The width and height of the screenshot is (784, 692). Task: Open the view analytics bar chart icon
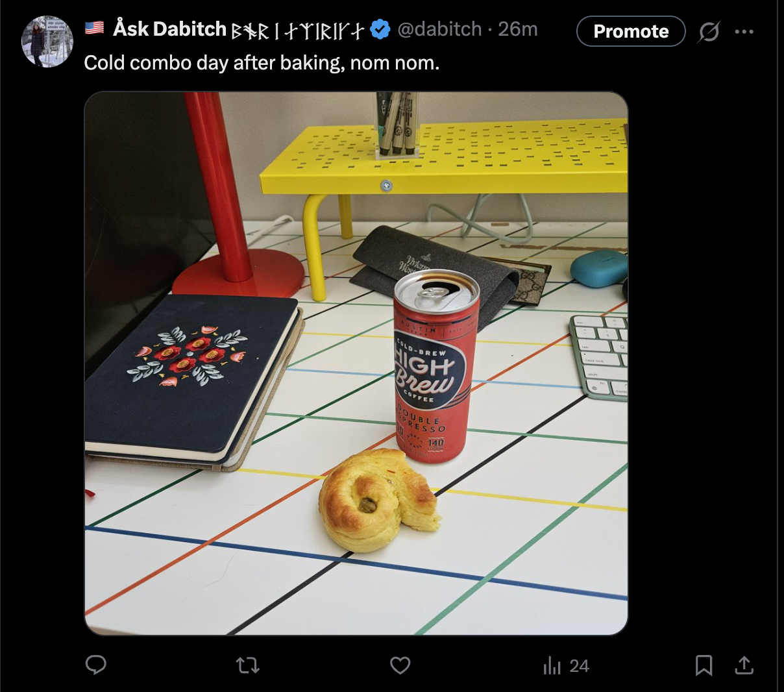[x=552, y=665]
